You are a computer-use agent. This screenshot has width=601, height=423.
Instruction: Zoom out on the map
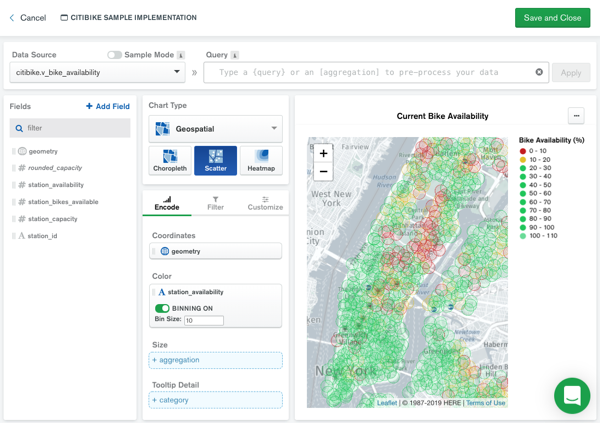(323, 171)
